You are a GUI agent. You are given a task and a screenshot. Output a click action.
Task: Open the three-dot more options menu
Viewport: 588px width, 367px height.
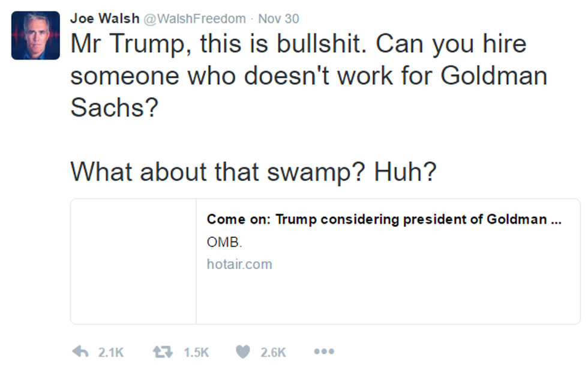pyautogui.click(x=323, y=352)
